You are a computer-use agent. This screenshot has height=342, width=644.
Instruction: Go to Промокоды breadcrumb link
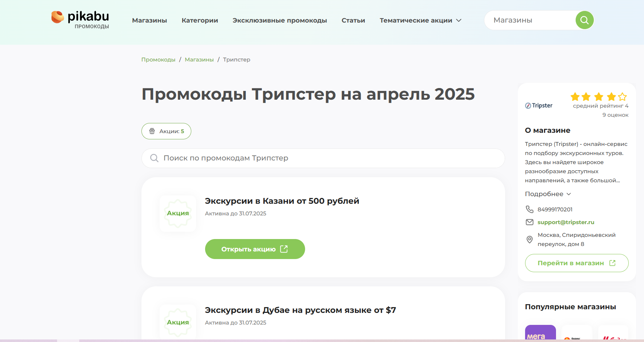click(x=158, y=60)
